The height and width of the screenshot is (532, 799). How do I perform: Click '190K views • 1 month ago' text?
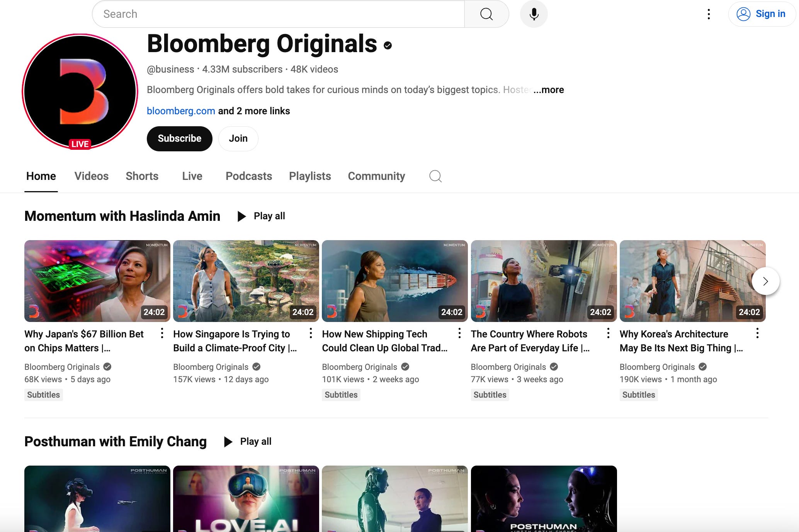coord(668,380)
